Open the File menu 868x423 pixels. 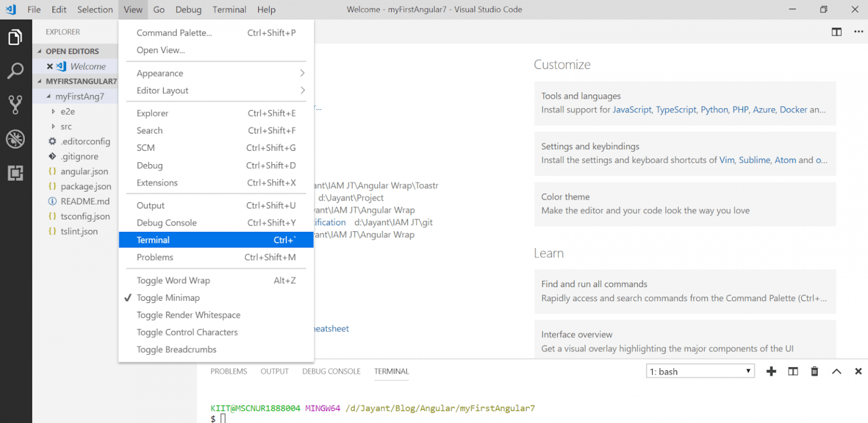[34, 10]
